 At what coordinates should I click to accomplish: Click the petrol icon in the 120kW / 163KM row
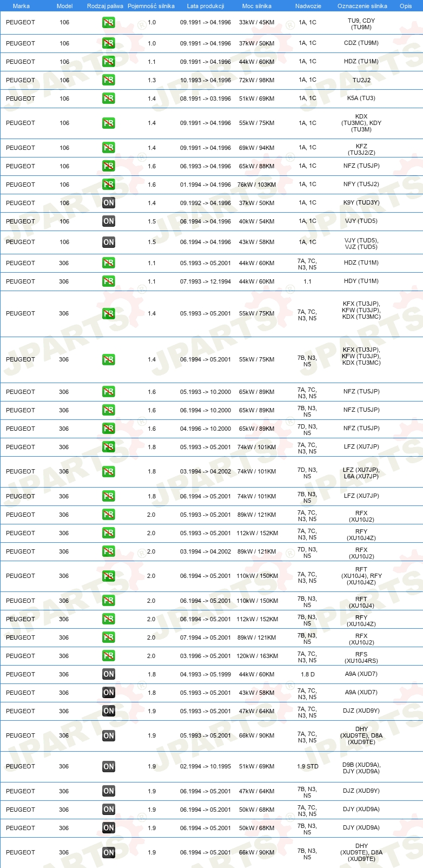pos(109,656)
